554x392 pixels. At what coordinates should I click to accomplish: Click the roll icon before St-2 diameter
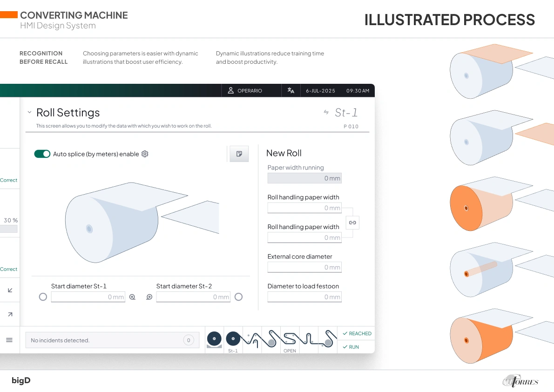point(149,297)
